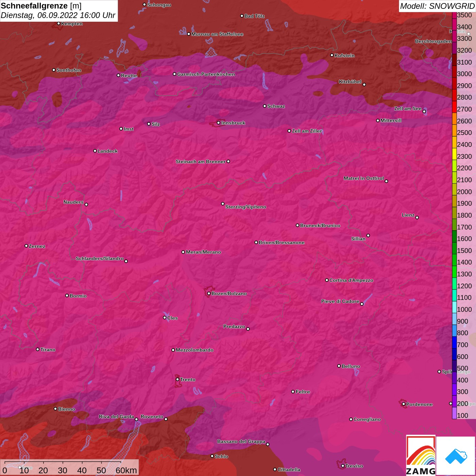Click the Modell: SNOWGRID label
476x476 pixels.
click(x=437, y=6)
